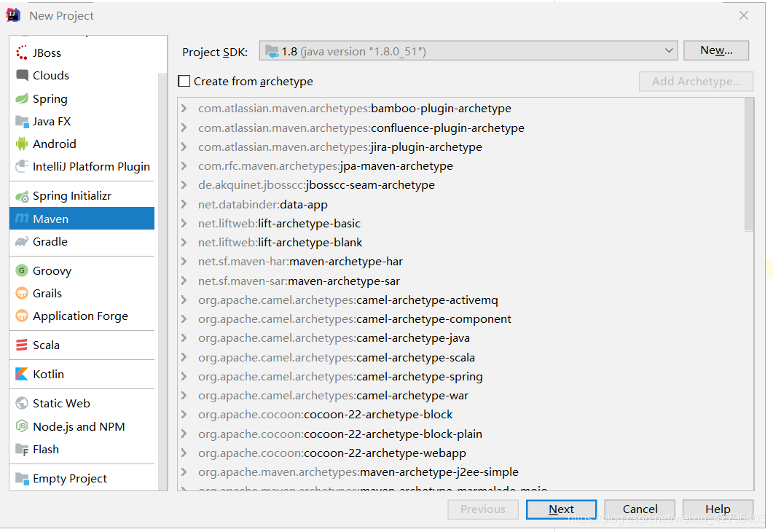This screenshot has width=773, height=532.
Task: Expand maven-archetype-sar entry
Action: [x=184, y=281]
